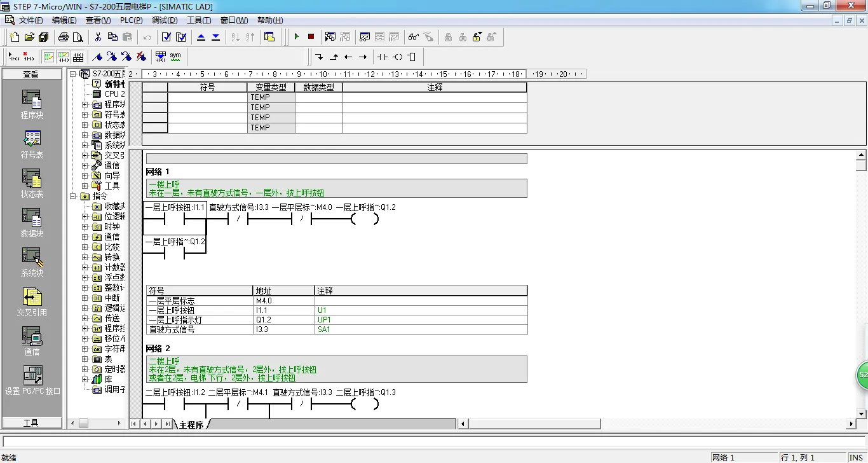Download to PLC with the blue down-arrow icon
This screenshot has width=868, height=463.
pyautogui.click(x=216, y=37)
